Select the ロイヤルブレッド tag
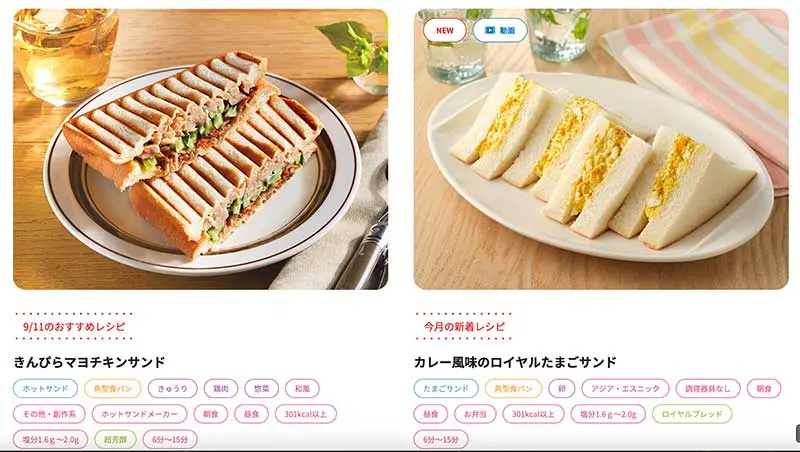800x452 pixels. (692, 414)
